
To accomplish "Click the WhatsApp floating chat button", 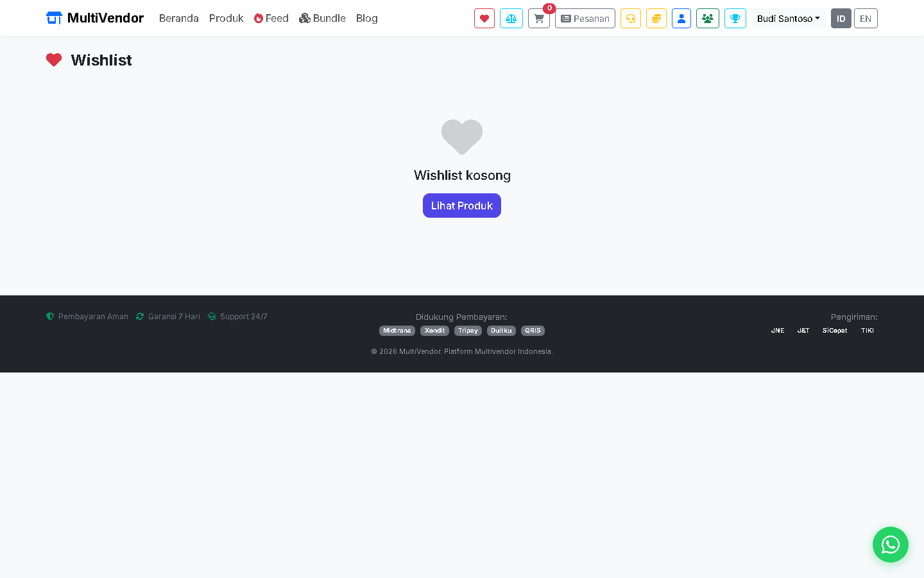I will pyautogui.click(x=891, y=545).
